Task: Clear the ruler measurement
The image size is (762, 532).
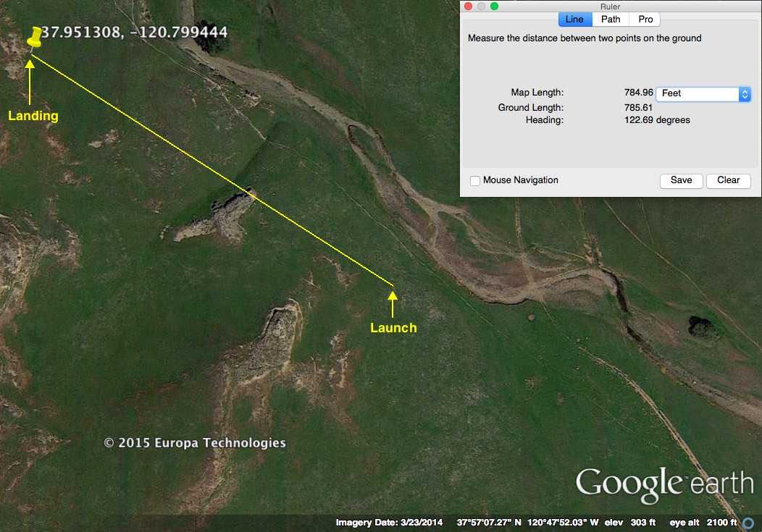Action: click(x=728, y=180)
